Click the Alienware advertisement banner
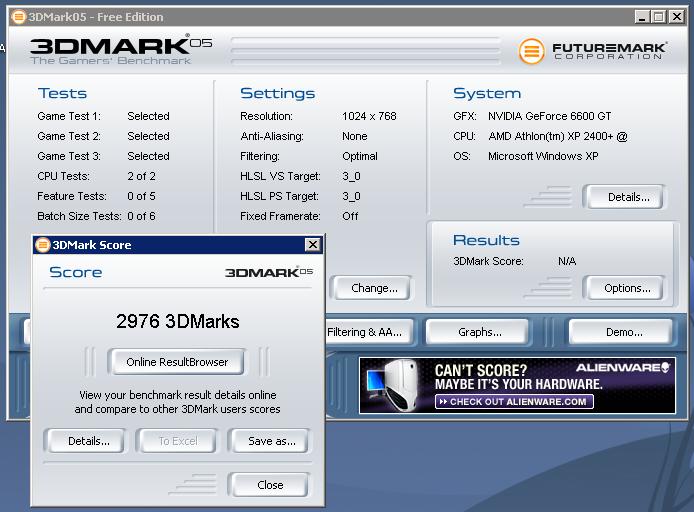Screen dimensions: 694x512 point(517,385)
